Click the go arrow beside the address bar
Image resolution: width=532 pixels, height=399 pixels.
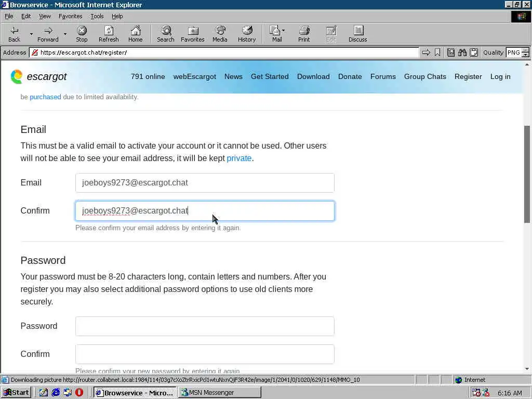click(x=426, y=52)
